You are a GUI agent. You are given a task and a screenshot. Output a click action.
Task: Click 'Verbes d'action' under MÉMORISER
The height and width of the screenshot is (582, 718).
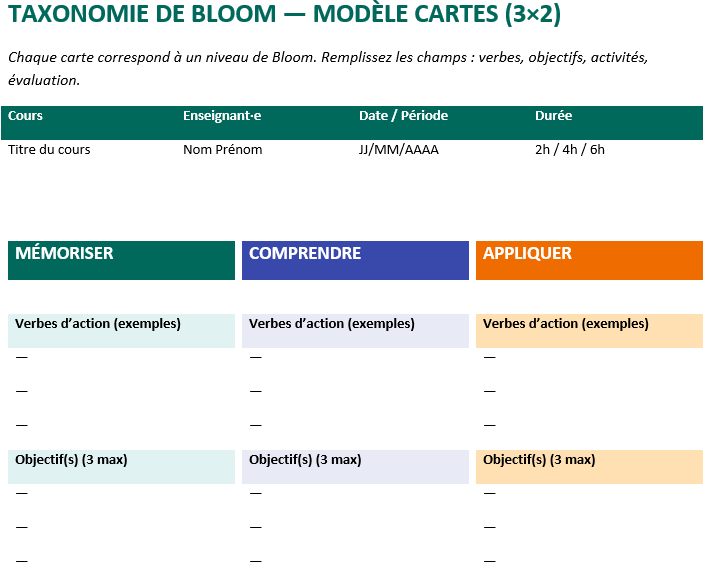click(98, 324)
